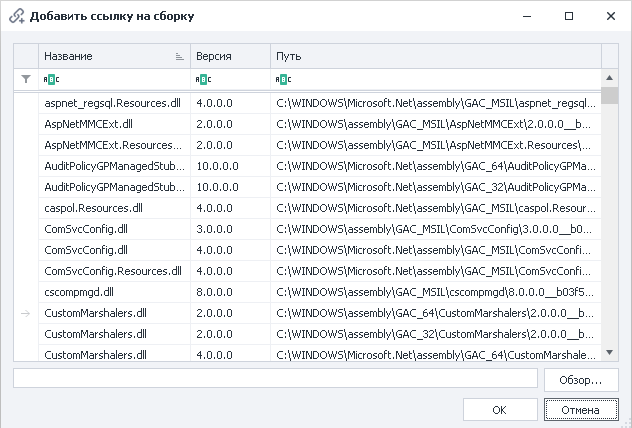Click the 'abc' filter condition icon under Путь

pos(283,79)
